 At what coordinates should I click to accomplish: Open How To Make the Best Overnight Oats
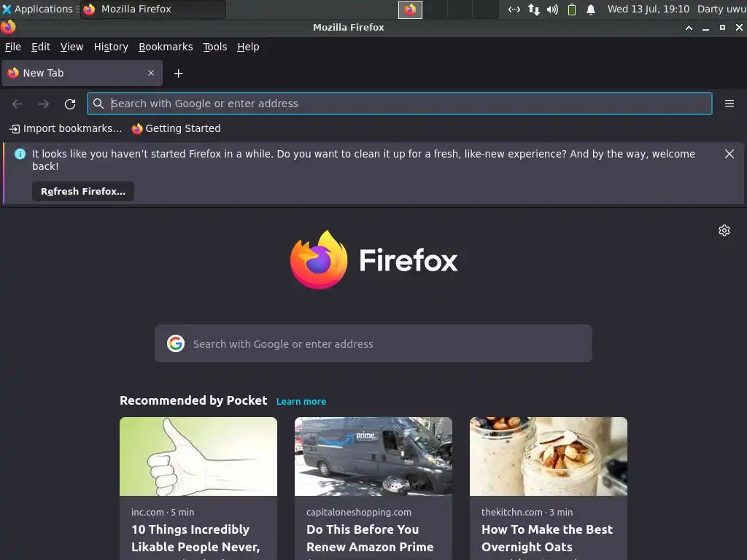547,538
